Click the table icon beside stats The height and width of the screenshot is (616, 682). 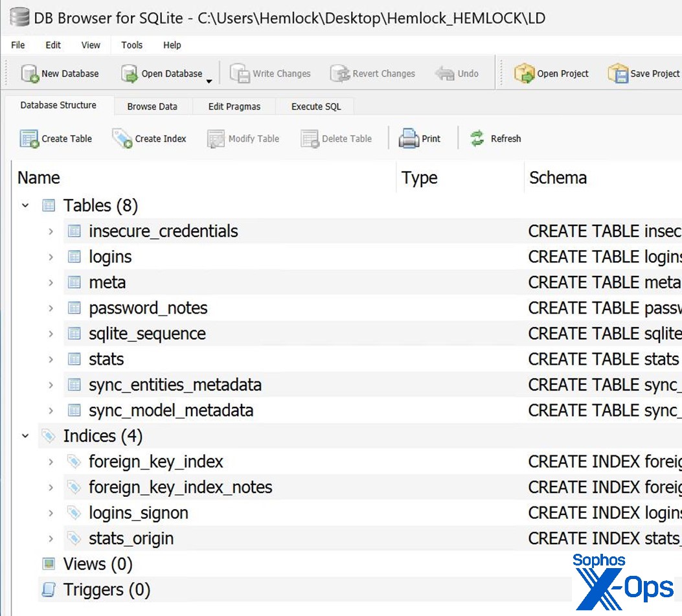74,359
